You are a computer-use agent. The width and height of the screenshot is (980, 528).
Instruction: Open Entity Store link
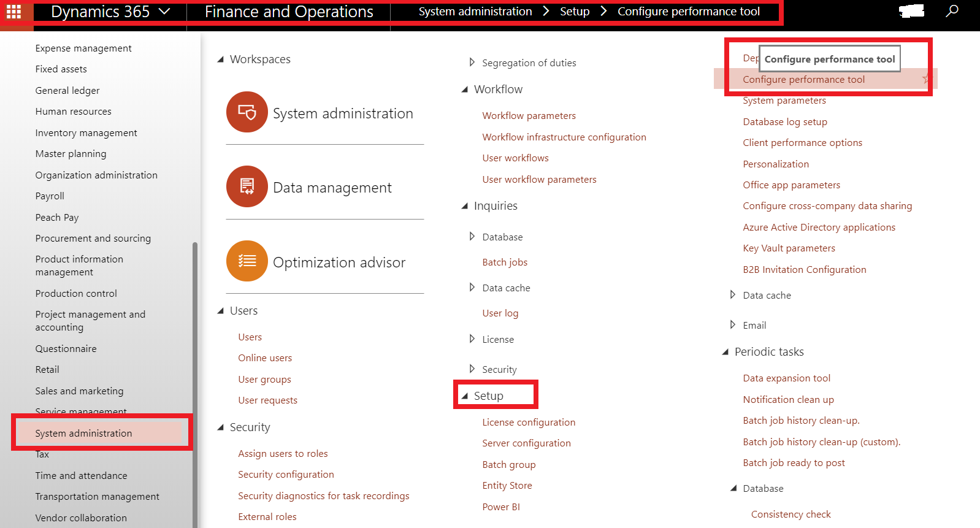click(507, 485)
